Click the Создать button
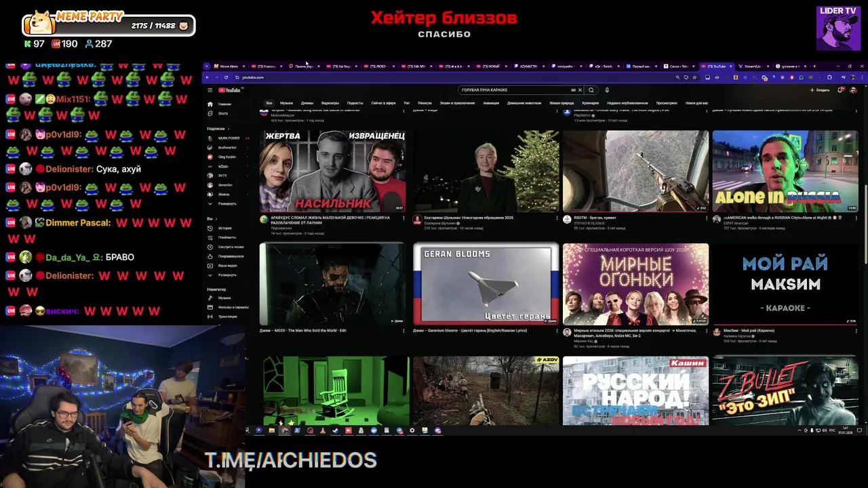This screenshot has height=488, width=868. coord(820,90)
